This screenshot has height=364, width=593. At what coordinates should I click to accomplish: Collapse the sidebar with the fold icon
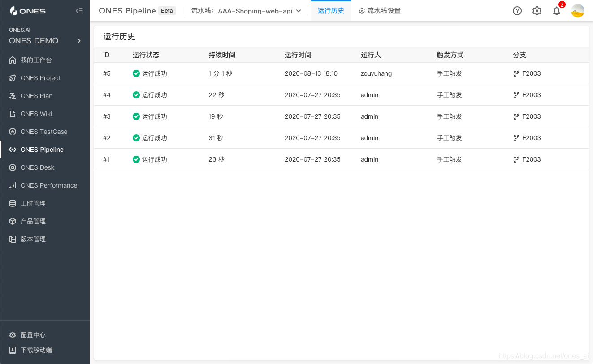[79, 11]
